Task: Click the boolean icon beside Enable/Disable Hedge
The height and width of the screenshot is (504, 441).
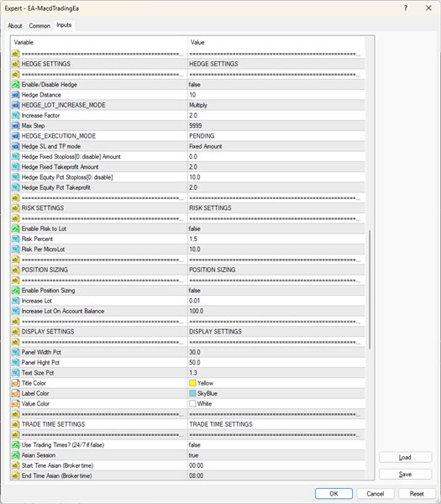Action: coord(15,85)
